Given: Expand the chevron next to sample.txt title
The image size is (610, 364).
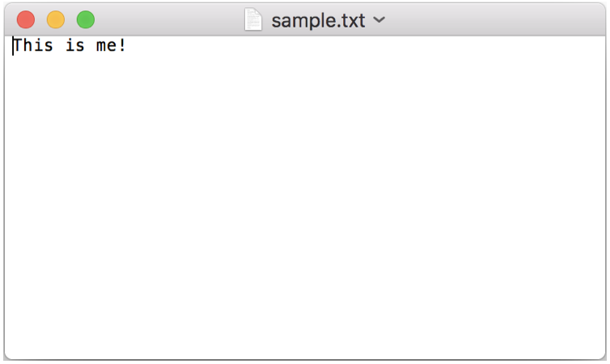Looking at the screenshot, I should tap(379, 19).
